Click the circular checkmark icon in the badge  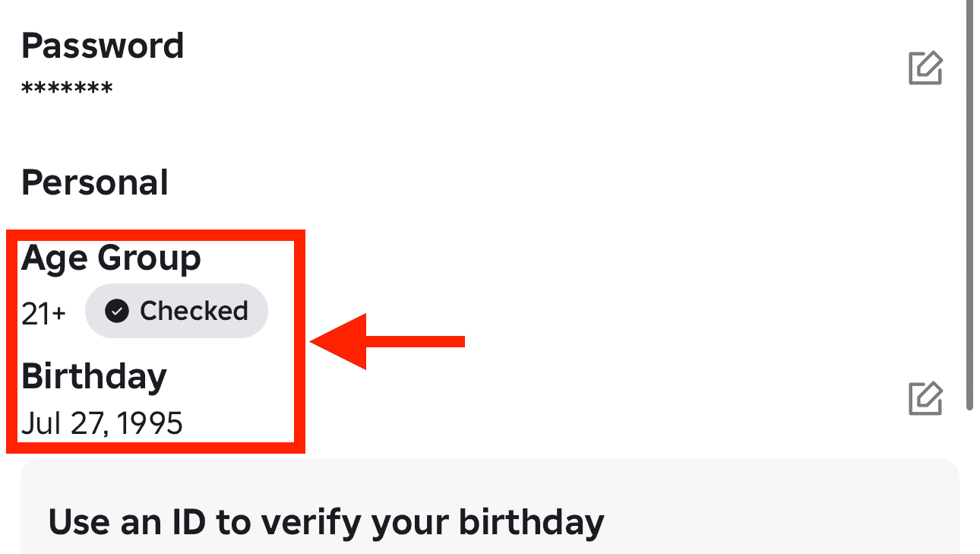[x=116, y=311]
